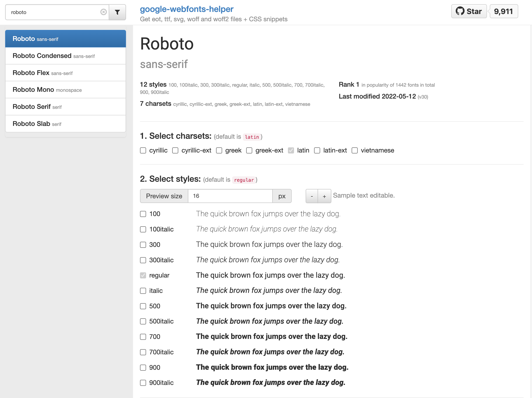Click the Preview size value field
The height and width of the screenshot is (398, 532).
point(230,196)
